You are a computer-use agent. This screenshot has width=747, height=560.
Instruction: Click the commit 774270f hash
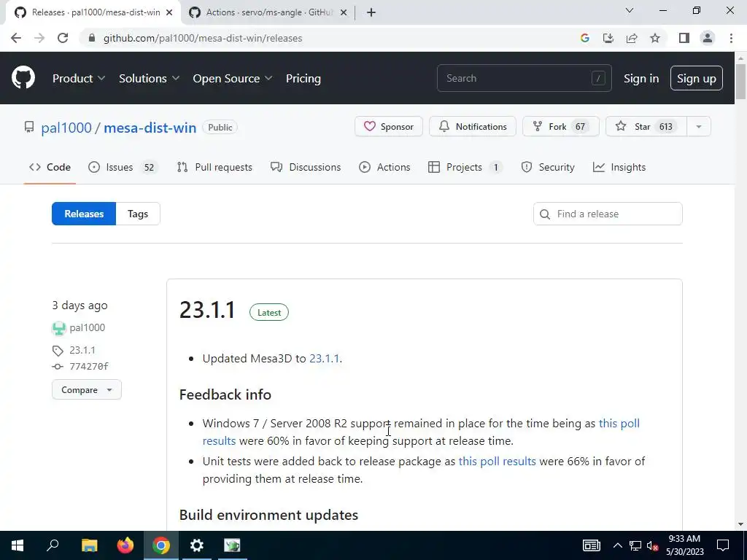pyautogui.click(x=88, y=366)
